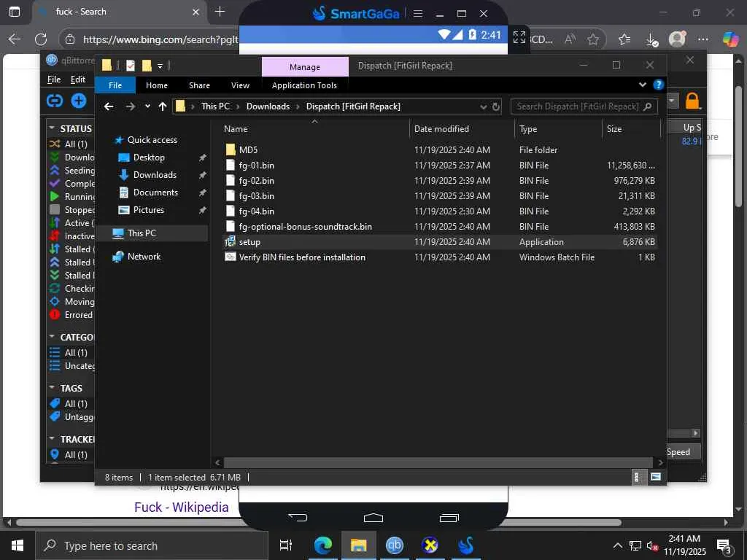Select Quick access in navigation pane
Screen dimensions: 747x560
coord(152,140)
